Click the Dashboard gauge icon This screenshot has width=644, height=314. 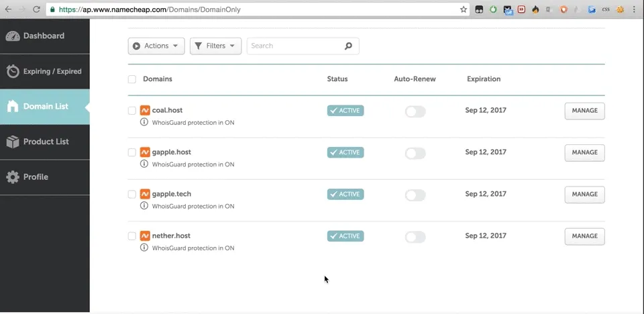(13, 36)
